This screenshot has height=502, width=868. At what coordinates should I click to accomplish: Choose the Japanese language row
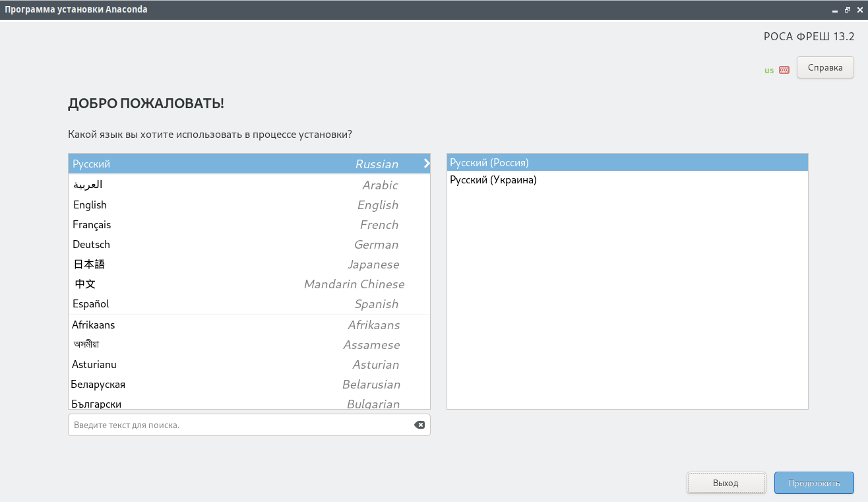point(249,264)
